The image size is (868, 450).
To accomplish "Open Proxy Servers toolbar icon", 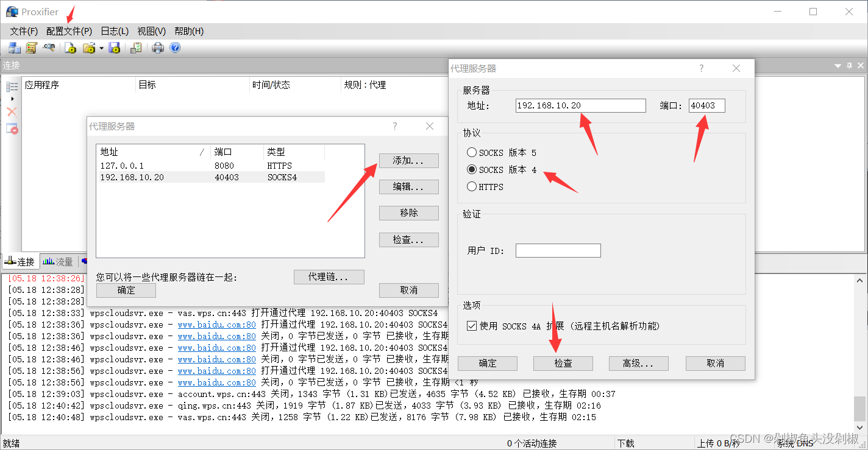I will pos(14,47).
